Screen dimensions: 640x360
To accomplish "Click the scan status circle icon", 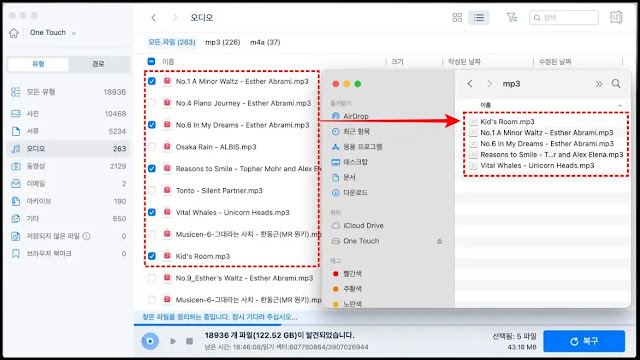I will (150, 341).
